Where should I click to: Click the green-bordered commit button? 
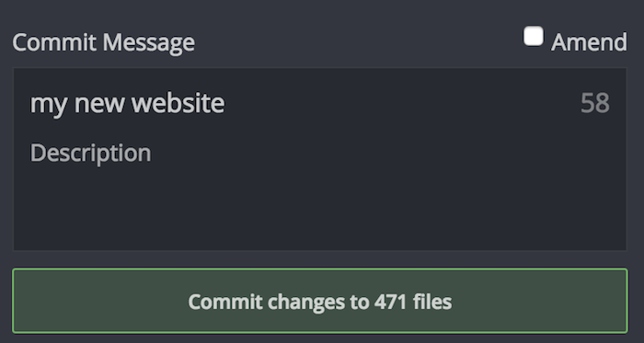tap(320, 301)
